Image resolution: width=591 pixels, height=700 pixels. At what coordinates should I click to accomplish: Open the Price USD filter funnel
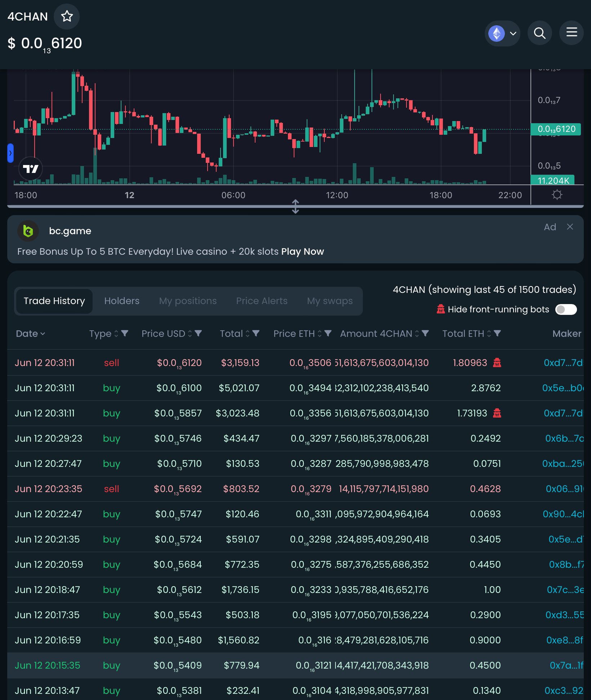point(198,333)
